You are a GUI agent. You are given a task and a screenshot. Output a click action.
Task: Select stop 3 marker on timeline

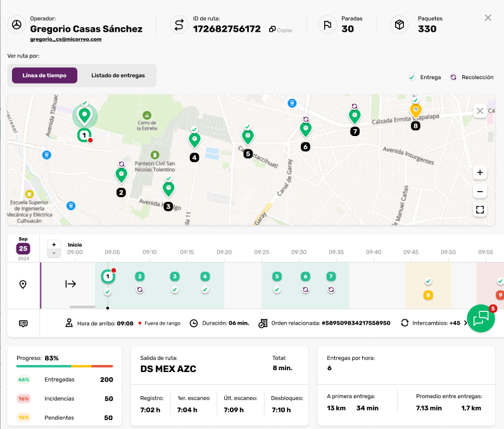(175, 277)
